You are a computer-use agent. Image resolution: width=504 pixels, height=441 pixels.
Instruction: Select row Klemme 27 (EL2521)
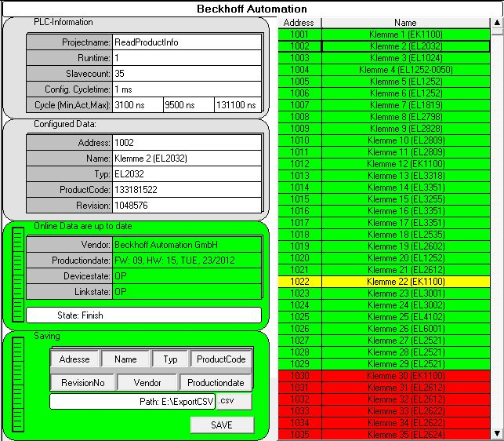(x=384, y=341)
